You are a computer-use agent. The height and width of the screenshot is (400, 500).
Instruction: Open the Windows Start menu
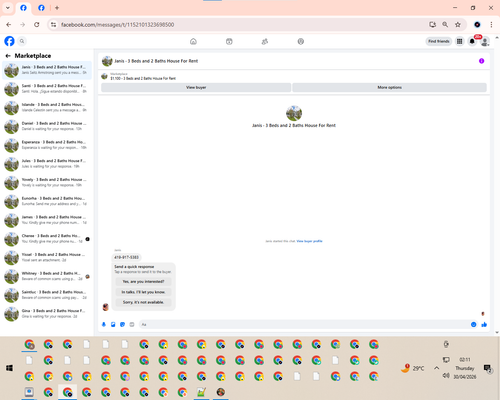pyautogui.click(x=9, y=368)
